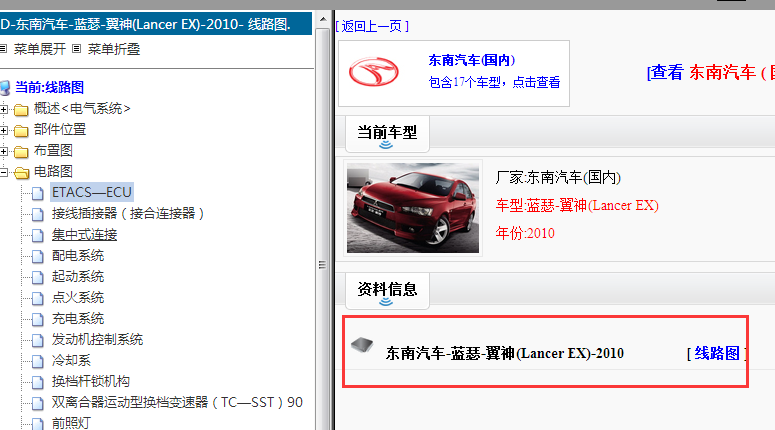Image resolution: width=775 pixels, height=430 pixels.
Task: Click 菜单展开 to expand the menu
Action: (x=40, y=49)
